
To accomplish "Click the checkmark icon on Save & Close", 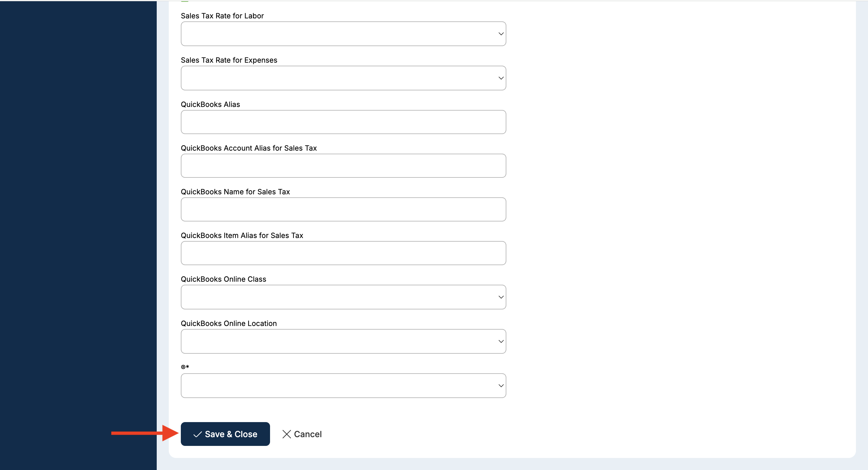I will [x=197, y=434].
